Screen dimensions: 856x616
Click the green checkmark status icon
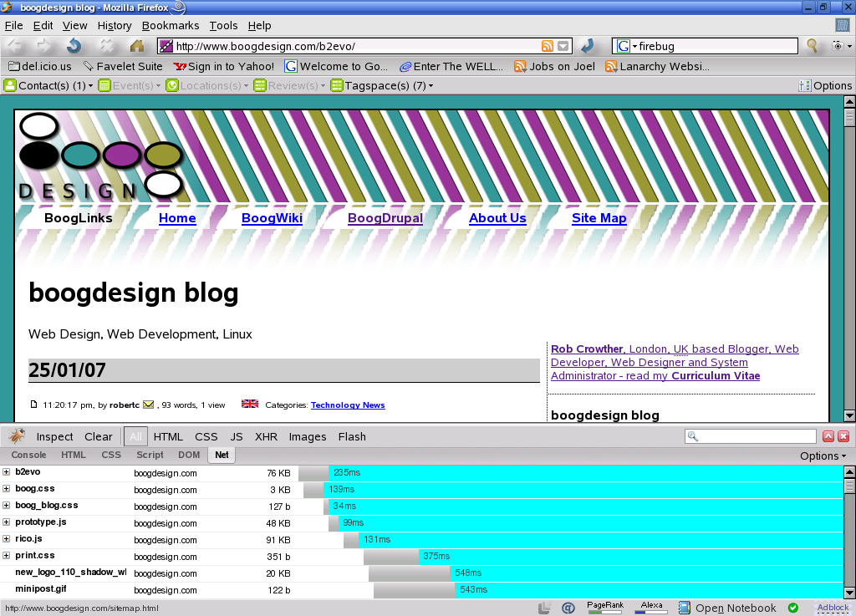coord(793,608)
